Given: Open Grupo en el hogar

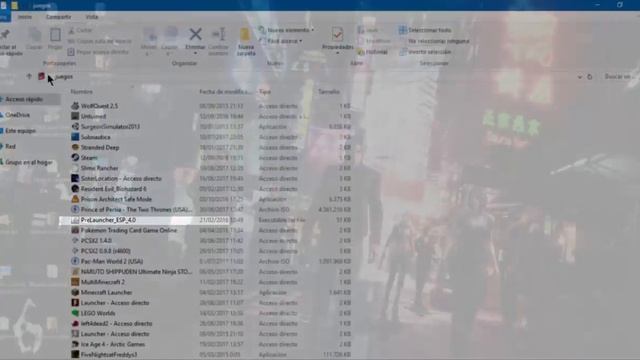Looking at the screenshot, I should [29, 162].
